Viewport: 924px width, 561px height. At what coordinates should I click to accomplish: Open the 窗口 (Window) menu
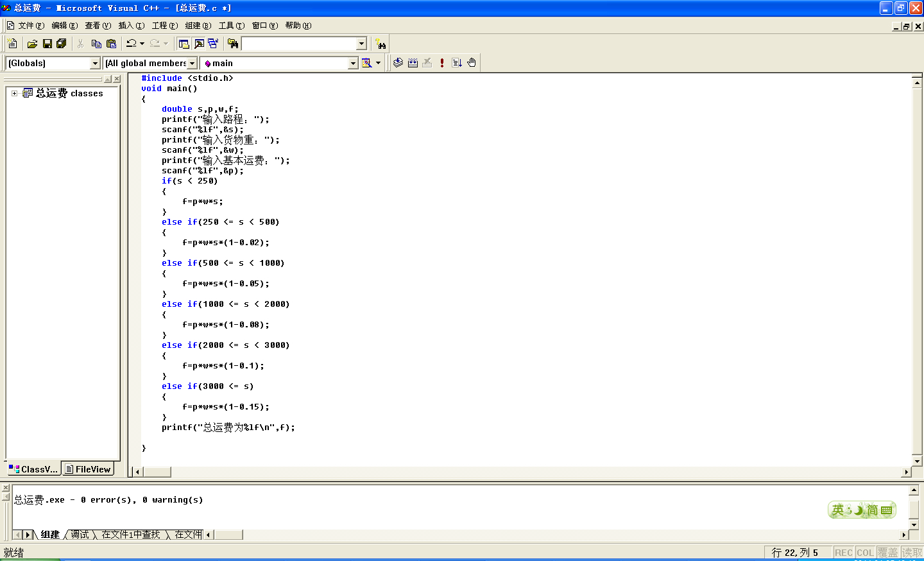264,26
